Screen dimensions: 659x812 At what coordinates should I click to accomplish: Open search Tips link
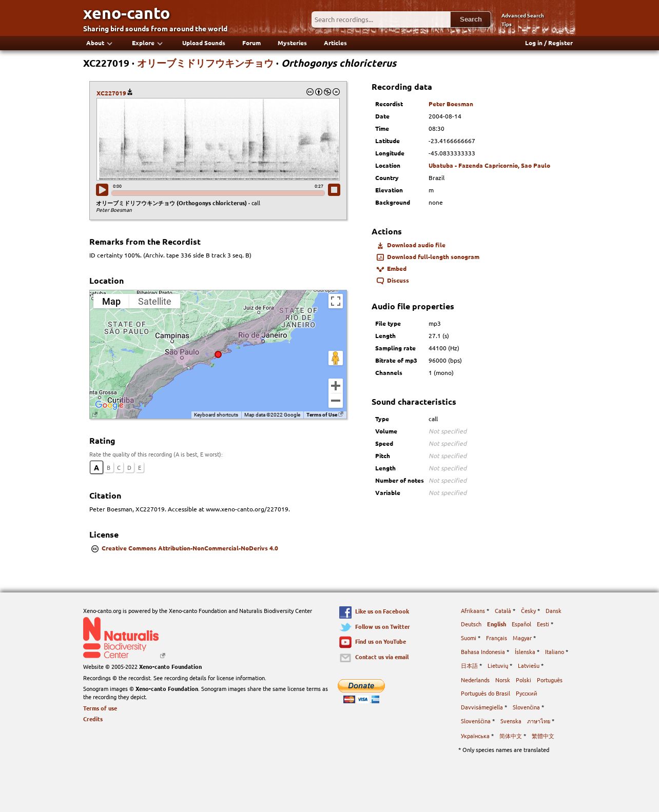point(507,24)
